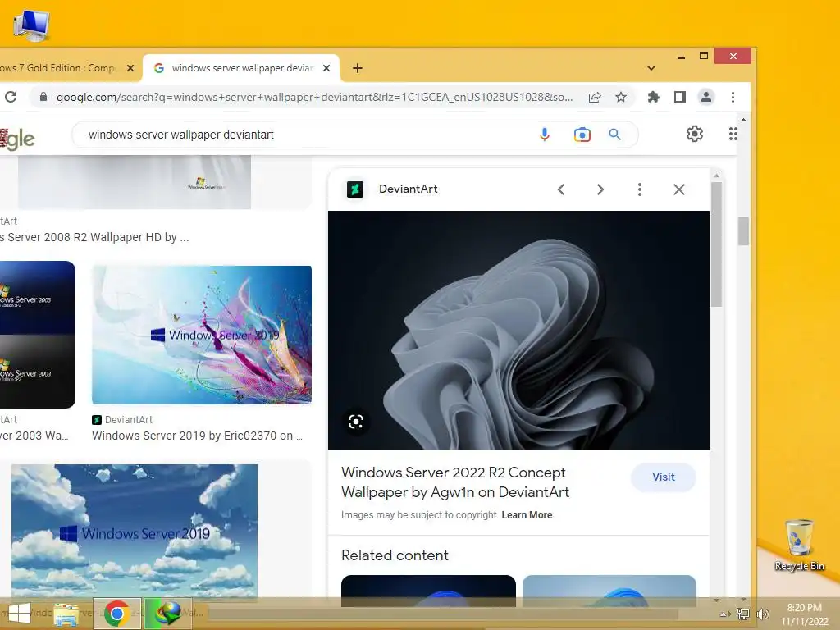Select the windows server wallpaper deviantart tab
Image resolution: width=840 pixels, height=630 pixels.
tap(241, 68)
